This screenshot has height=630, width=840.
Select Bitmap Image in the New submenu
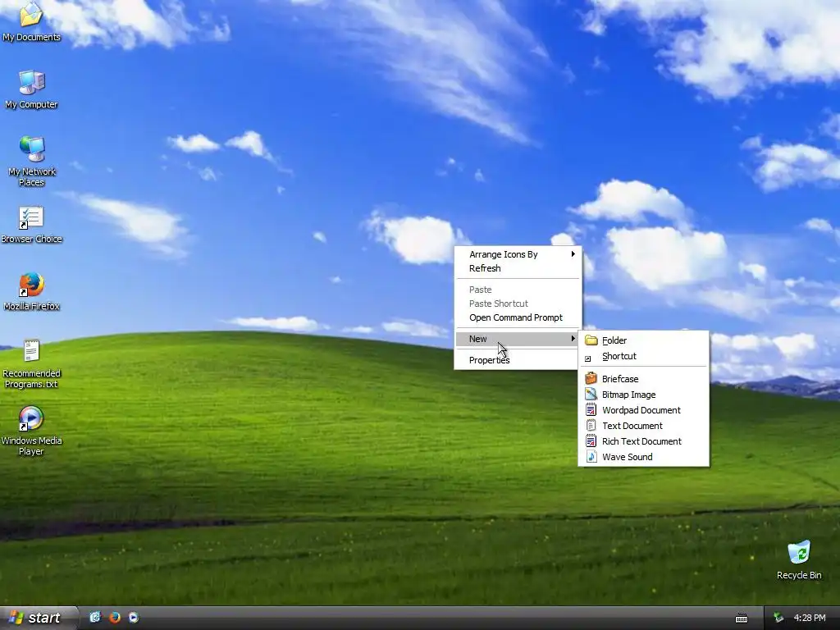[643, 395]
